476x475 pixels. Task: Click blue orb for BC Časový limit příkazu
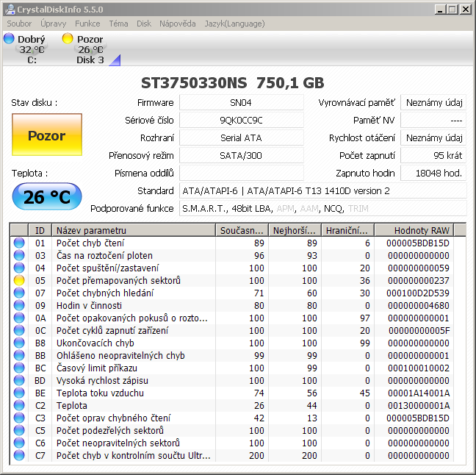click(x=19, y=368)
